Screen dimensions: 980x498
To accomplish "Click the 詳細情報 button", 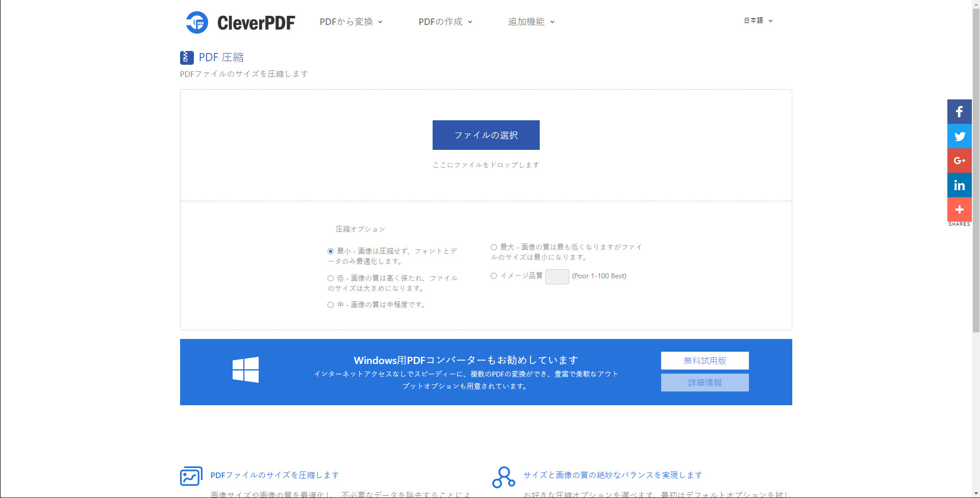I will coord(705,382).
